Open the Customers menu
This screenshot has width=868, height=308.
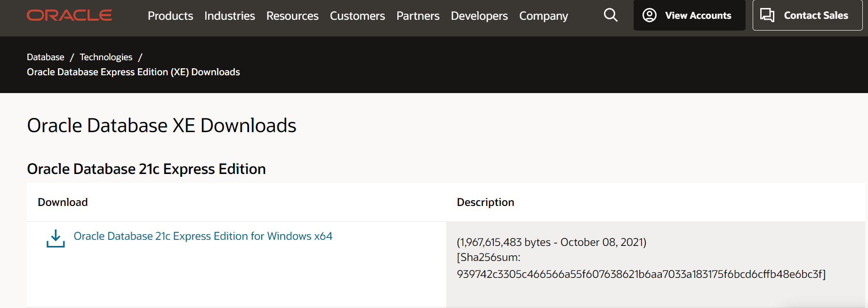(357, 16)
